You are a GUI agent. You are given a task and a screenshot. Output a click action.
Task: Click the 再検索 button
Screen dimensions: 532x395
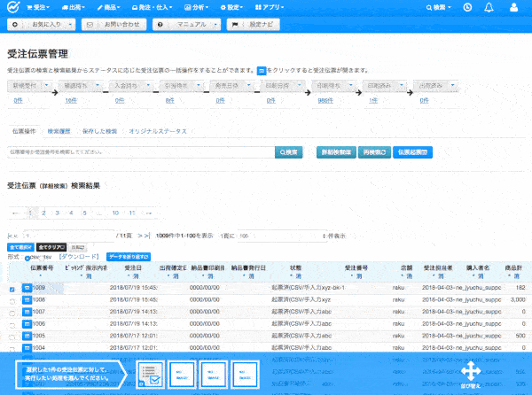374,152
